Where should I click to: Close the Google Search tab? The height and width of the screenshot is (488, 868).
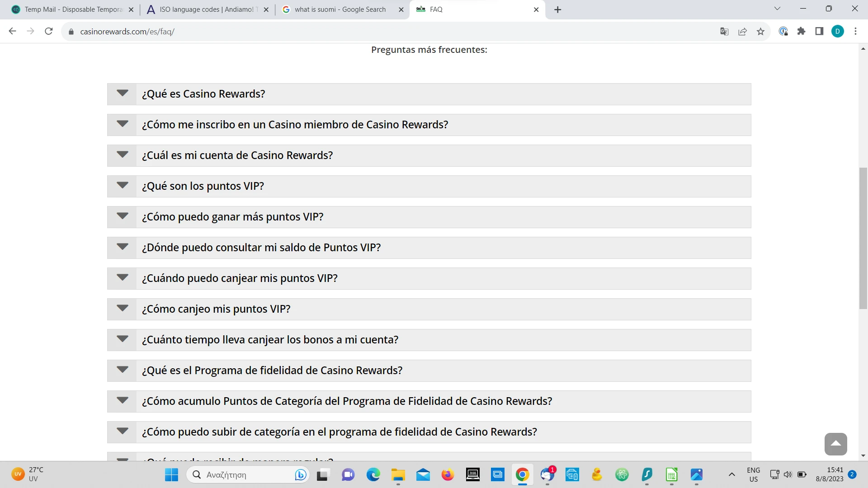(x=401, y=9)
